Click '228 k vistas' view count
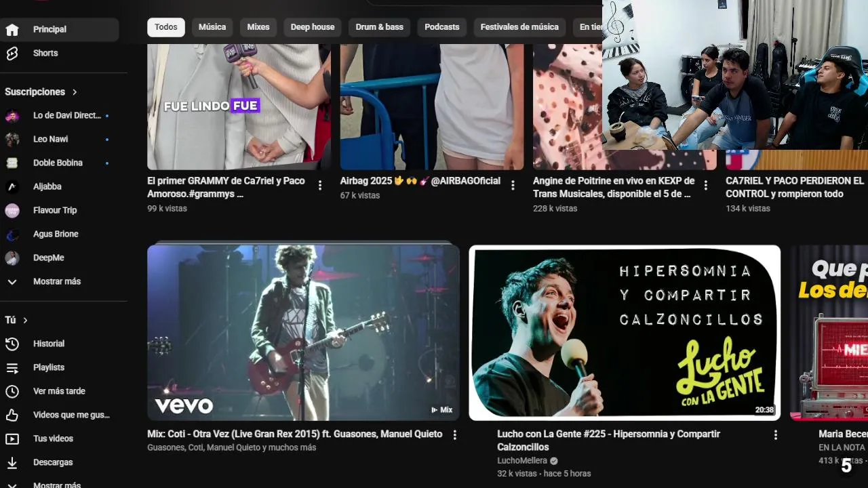 pos(555,209)
